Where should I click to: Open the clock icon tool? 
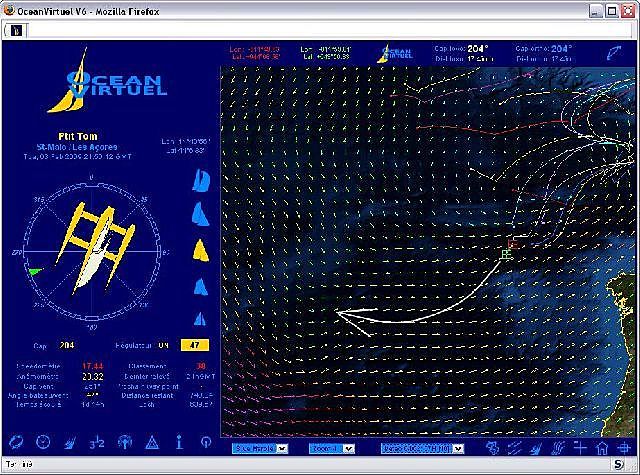pos(43,442)
